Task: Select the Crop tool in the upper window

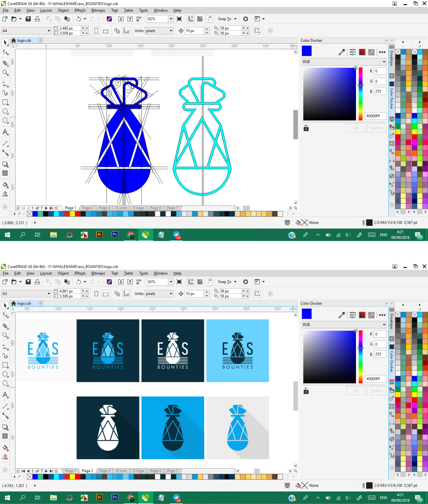Action: [5, 63]
